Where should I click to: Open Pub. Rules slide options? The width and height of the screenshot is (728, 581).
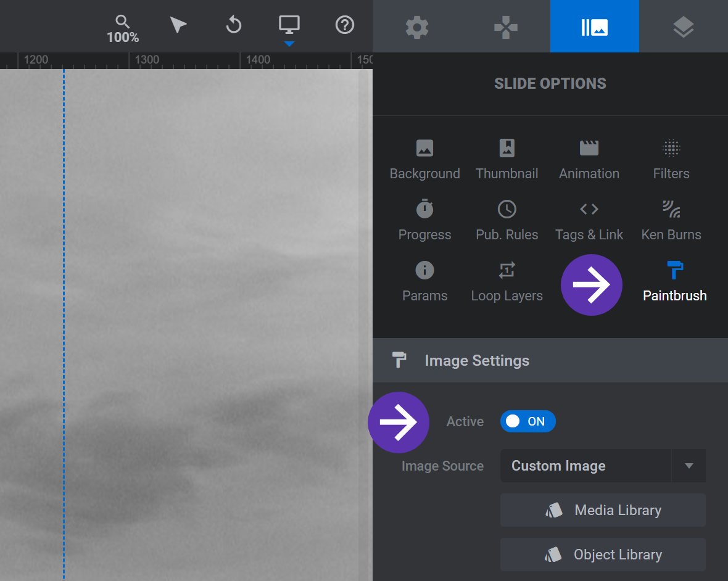507,221
